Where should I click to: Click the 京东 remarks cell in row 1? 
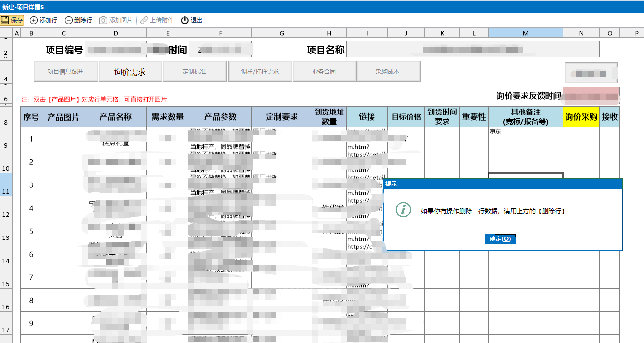[x=525, y=138]
